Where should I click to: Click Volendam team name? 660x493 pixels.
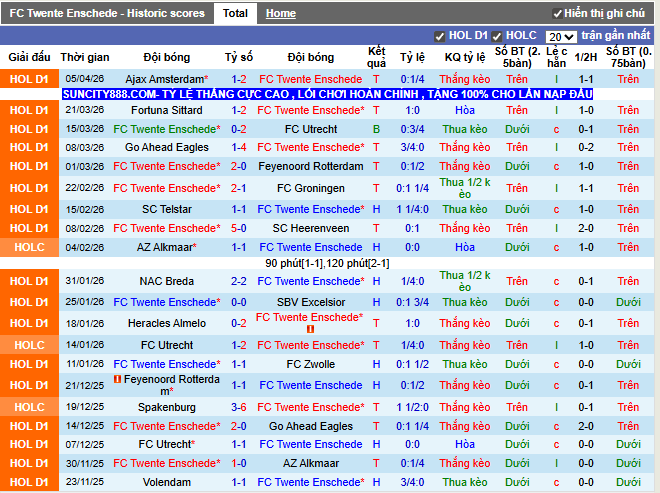tap(167, 482)
